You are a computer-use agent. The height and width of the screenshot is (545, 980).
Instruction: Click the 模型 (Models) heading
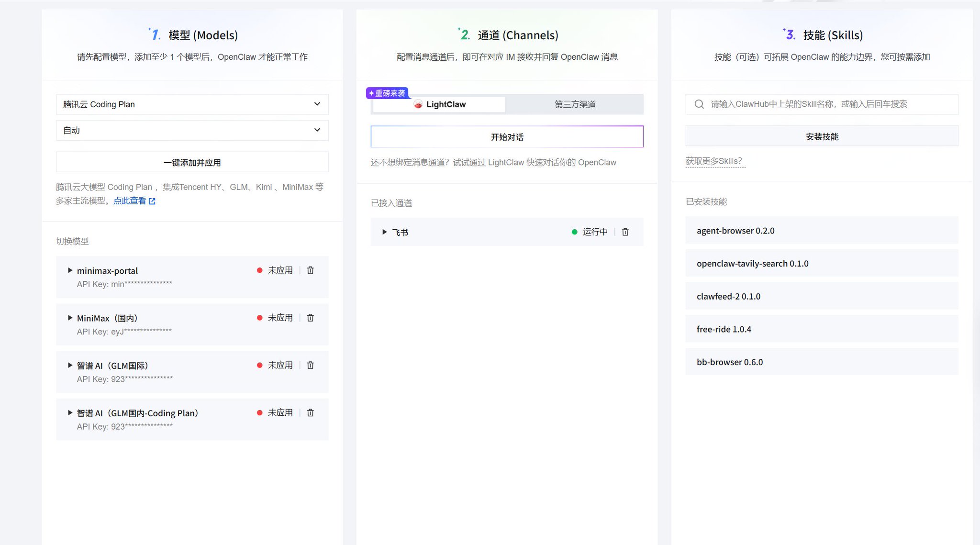[203, 35]
